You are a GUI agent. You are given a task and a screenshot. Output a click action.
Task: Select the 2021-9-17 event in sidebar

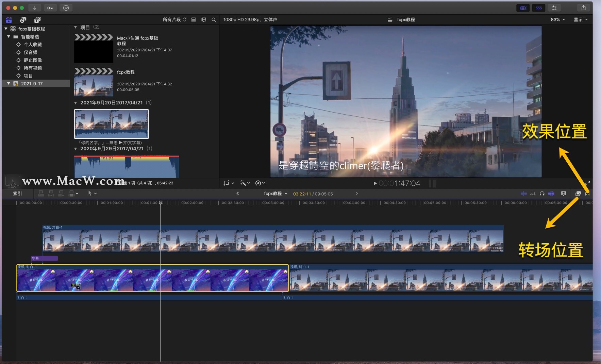32,84
